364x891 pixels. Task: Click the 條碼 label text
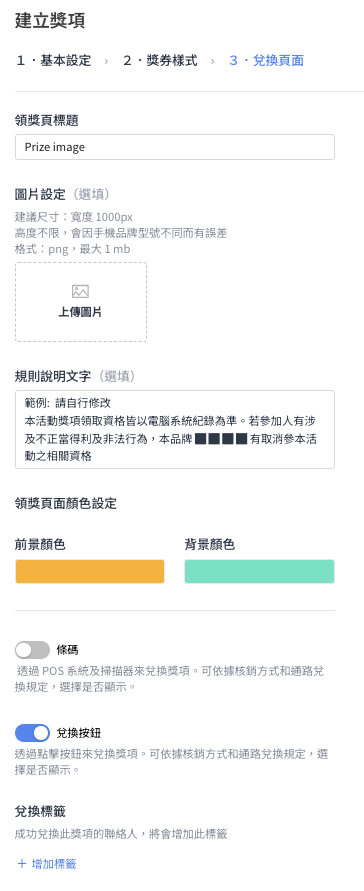[68, 649]
